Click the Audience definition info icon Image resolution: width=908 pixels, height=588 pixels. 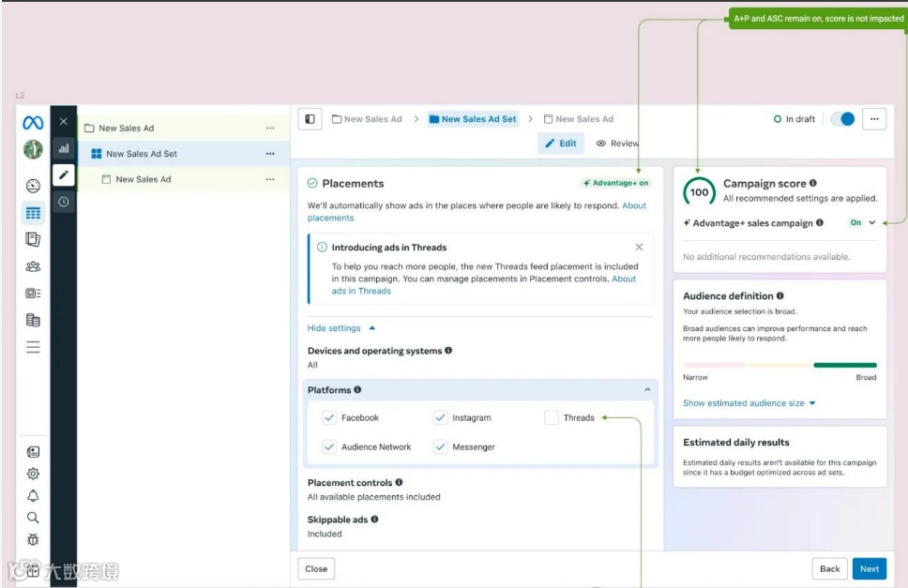780,295
